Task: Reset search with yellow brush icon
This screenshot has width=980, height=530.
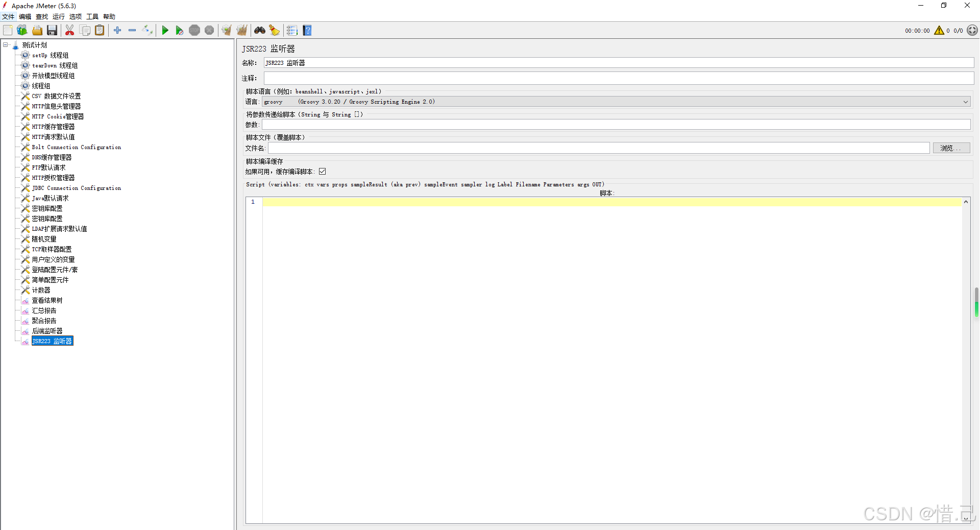Action: coord(275,31)
